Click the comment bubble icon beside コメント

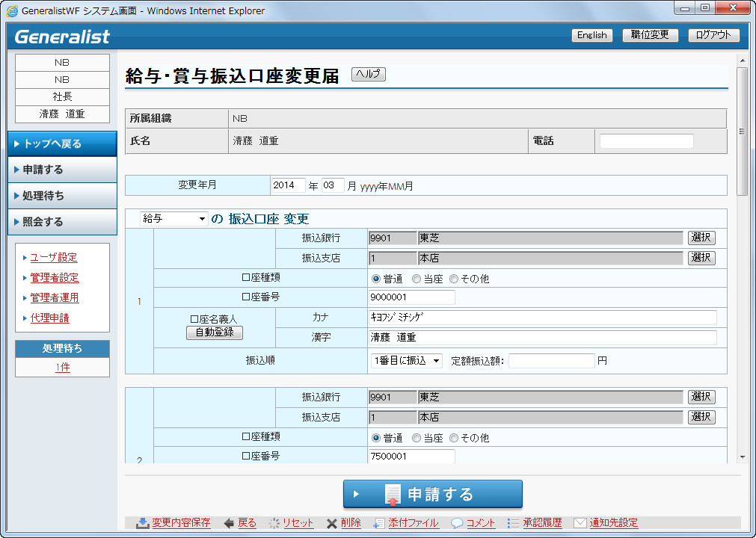tap(456, 523)
